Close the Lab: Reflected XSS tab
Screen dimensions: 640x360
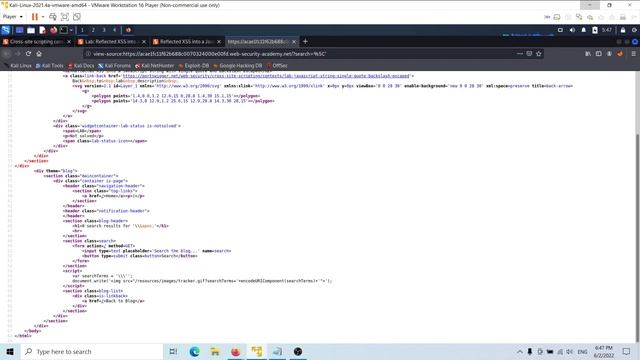(144, 42)
